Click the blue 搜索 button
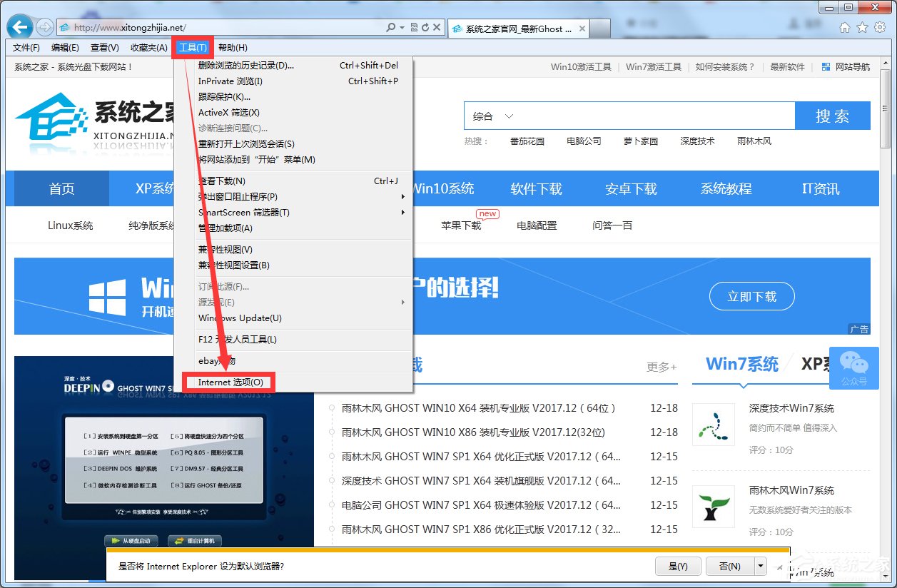Viewport: 897px width, 588px height. (x=832, y=116)
